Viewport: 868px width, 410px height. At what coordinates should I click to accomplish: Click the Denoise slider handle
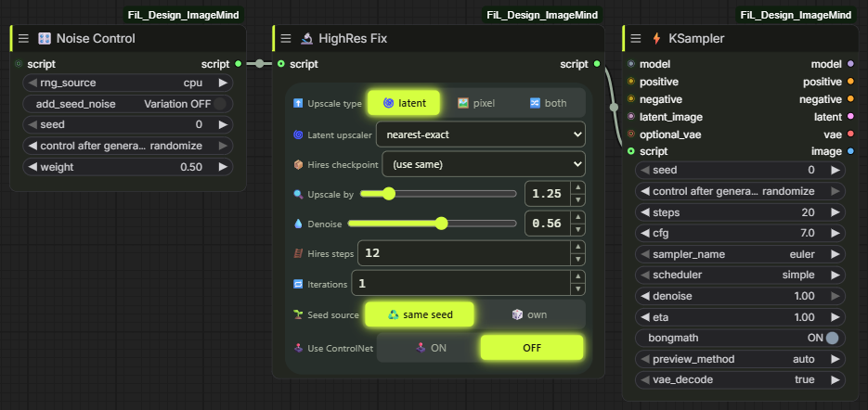(441, 224)
